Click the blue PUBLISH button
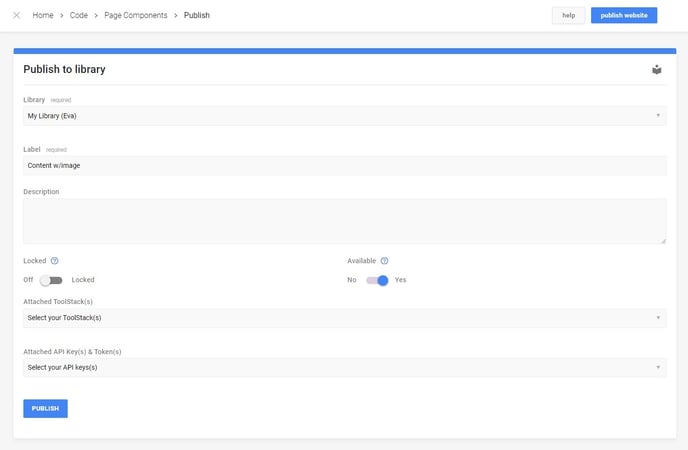The image size is (688, 450). point(45,408)
